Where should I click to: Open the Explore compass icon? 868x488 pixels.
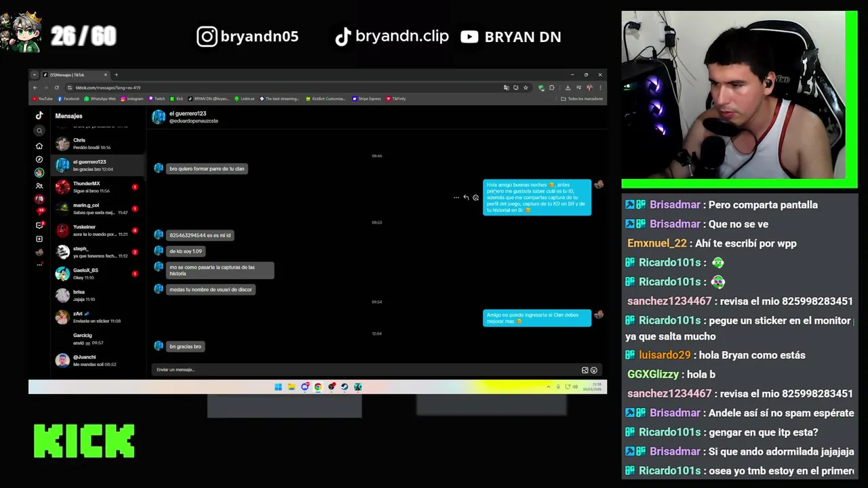(x=39, y=159)
